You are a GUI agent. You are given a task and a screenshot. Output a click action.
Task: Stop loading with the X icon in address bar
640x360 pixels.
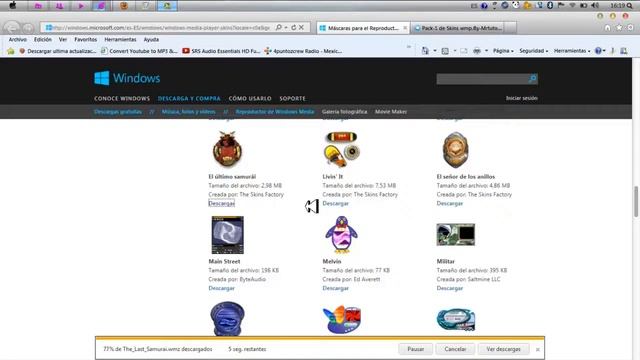point(301,27)
